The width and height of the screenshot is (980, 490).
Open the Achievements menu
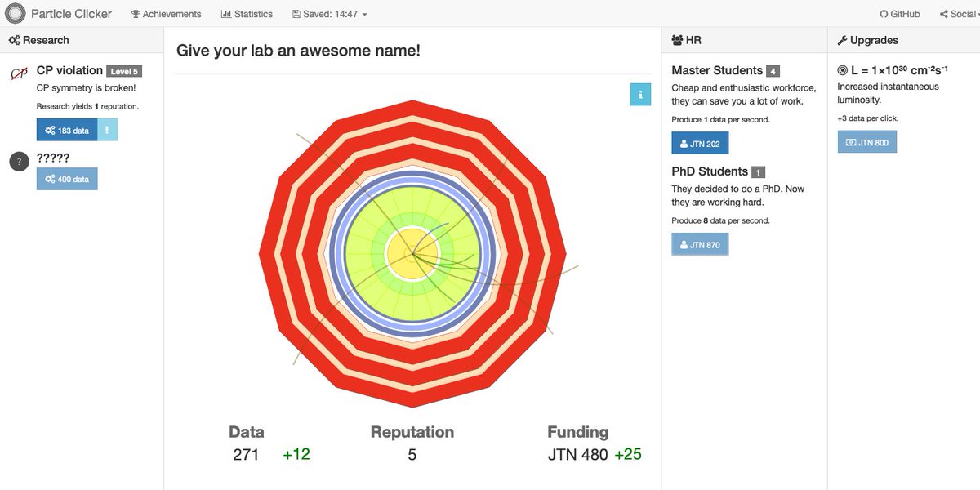pos(167,14)
